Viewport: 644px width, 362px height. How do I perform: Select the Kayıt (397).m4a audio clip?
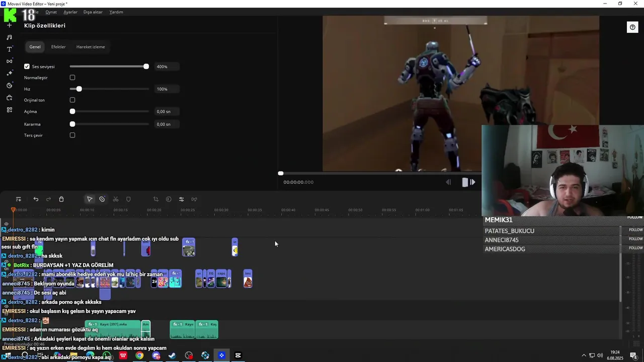(x=113, y=329)
